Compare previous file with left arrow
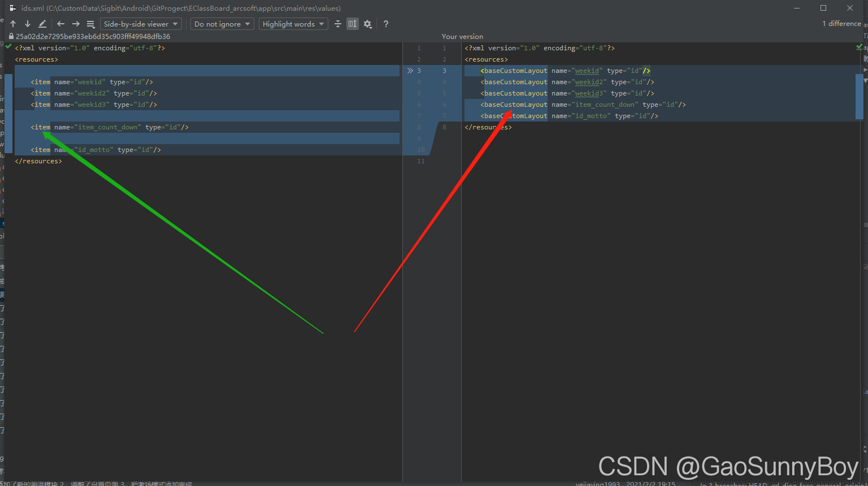 (x=61, y=24)
